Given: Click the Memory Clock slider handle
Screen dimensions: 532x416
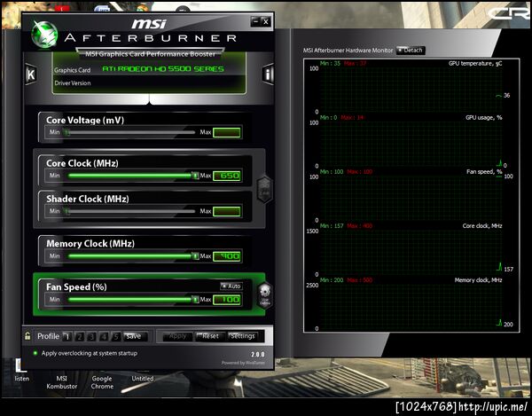Looking at the screenshot, I should tap(195, 255).
